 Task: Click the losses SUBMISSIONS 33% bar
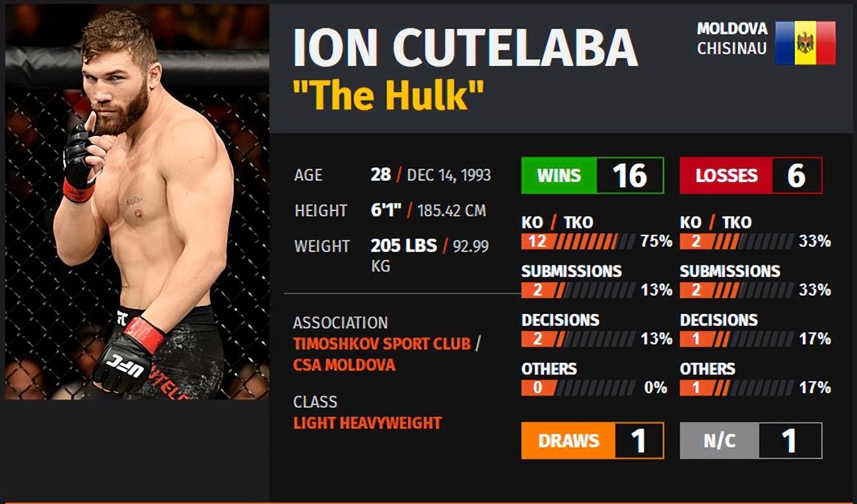coord(737,290)
